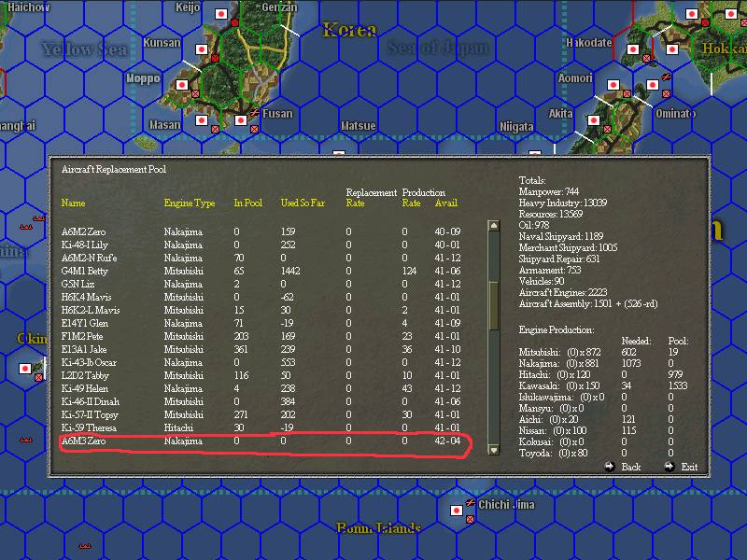Select the A6M2 Zero row
The height and width of the screenshot is (560, 747).
(x=261, y=231)
